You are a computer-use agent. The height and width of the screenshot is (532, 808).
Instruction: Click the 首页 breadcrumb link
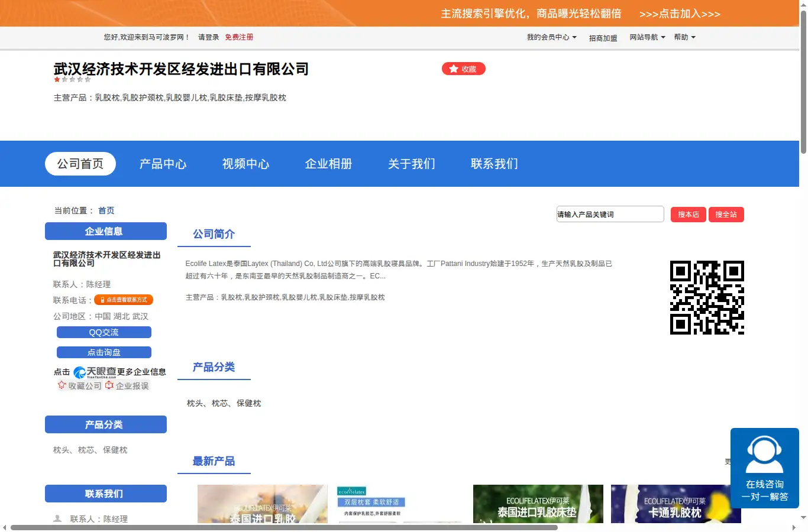pyautogui.click(x=106, y=210)
